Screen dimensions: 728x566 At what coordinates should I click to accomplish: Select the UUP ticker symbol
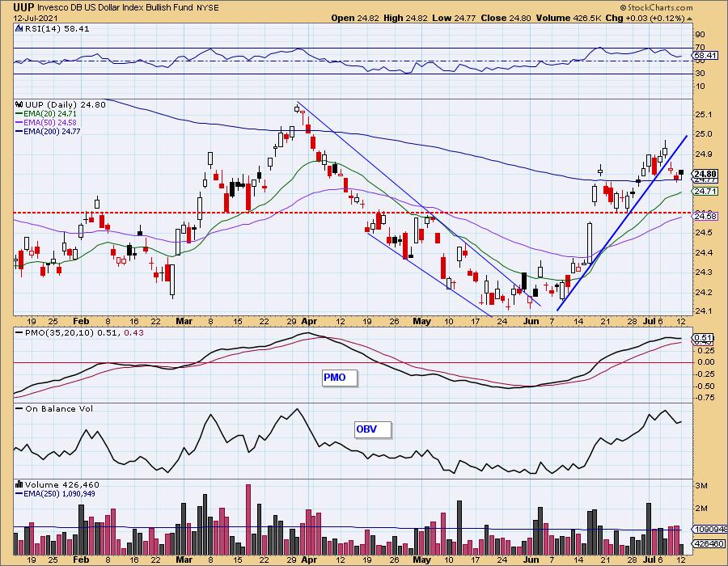click(23, 7)
